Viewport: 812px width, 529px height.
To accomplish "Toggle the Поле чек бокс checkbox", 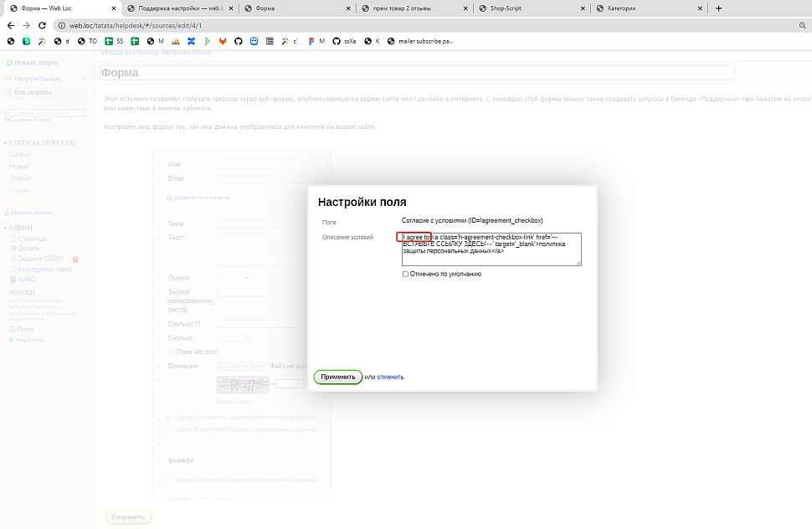I will pyautogui.click(x=172, y=352).
